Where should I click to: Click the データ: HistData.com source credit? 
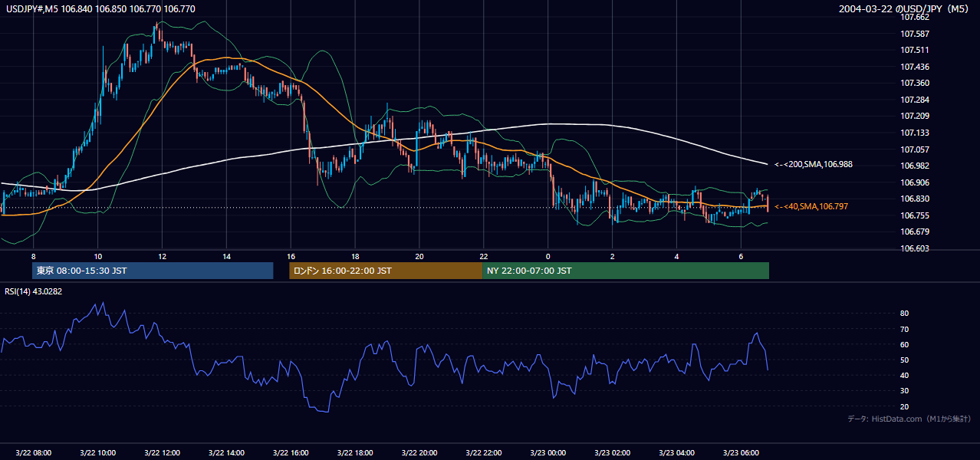(909, 419)
